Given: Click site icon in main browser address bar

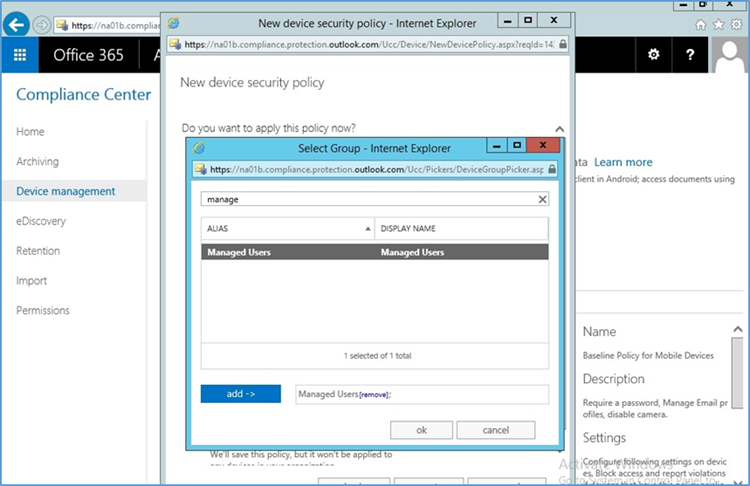Looking at the screenshot, I should pos(62,25).
